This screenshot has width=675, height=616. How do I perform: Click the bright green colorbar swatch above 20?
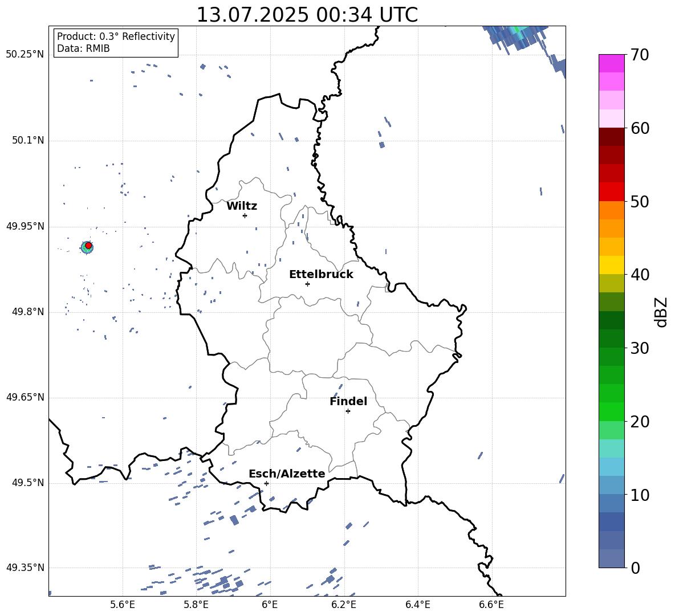click(611, 411)
